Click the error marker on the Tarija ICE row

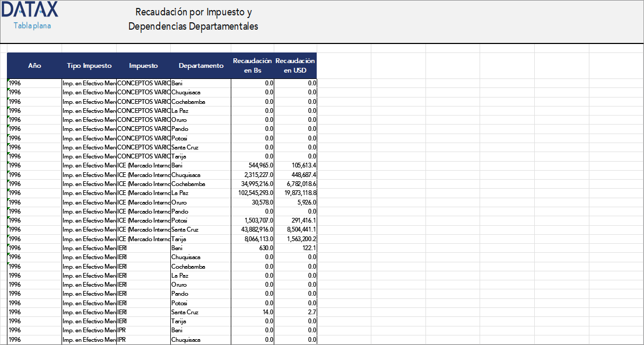click(x=8, y=236)
